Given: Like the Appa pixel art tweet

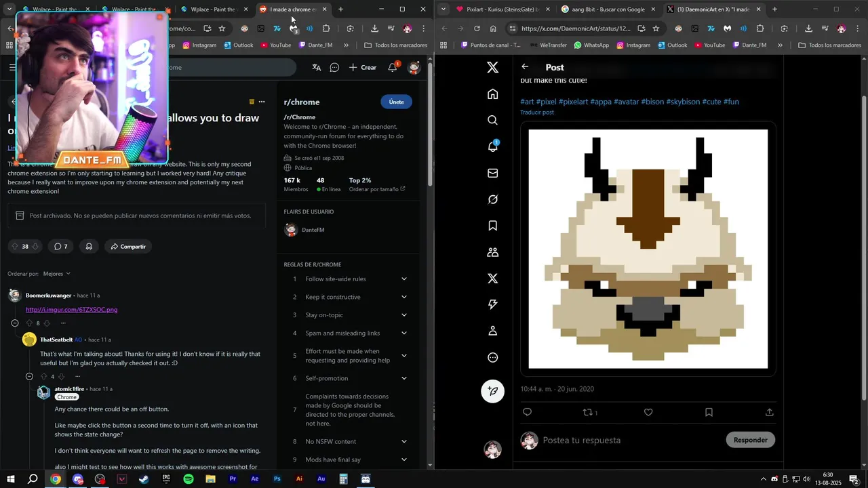Looking at the screenshot, I should tap(648, 412).
